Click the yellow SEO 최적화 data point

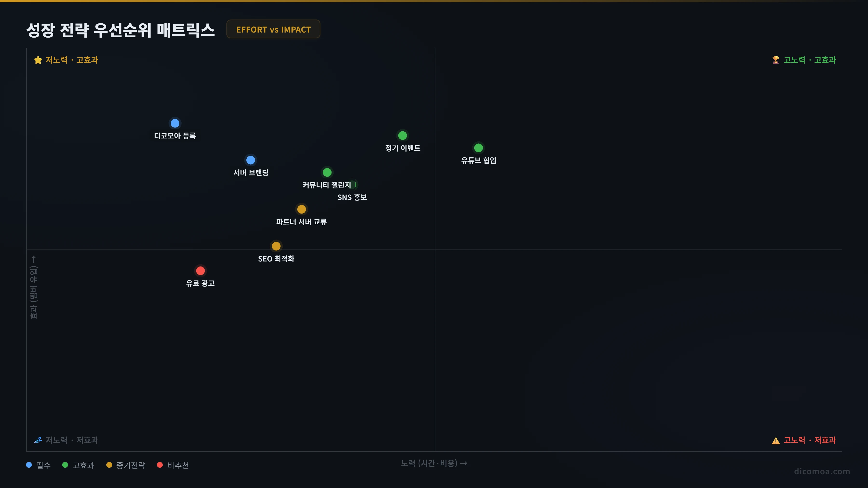click(x=276, y=246)
